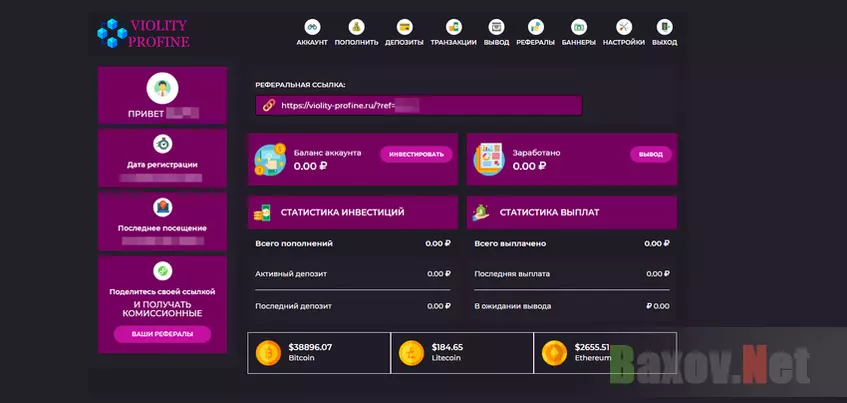Select Настройки menu label
Screen dimensions: 847x403
pos(624,43)
